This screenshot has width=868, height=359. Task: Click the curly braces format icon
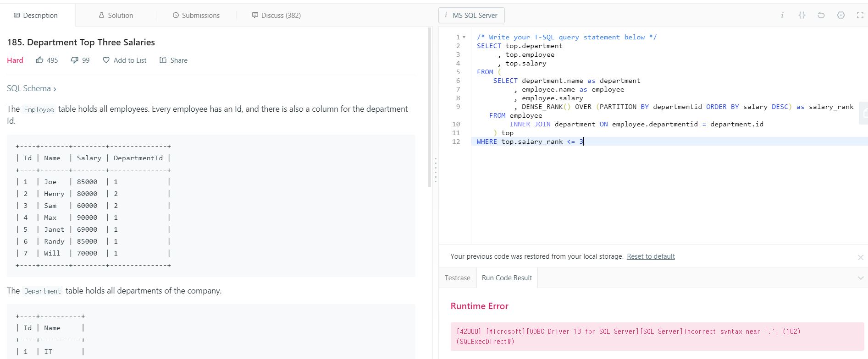(x=802, y=15)
